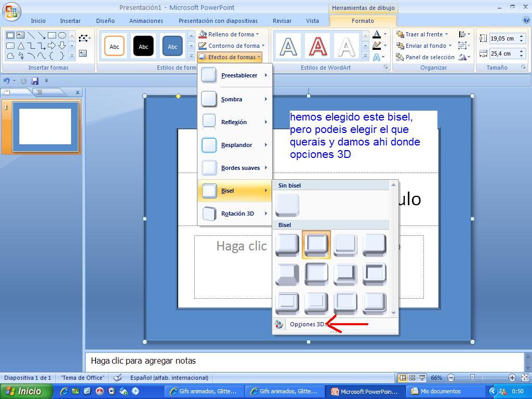Image resolution: width=532 pixels, height=399 pixels.
Task: Customize Quick Access Toolbar dropdown arrow
Action: click(x=46, y=81)
